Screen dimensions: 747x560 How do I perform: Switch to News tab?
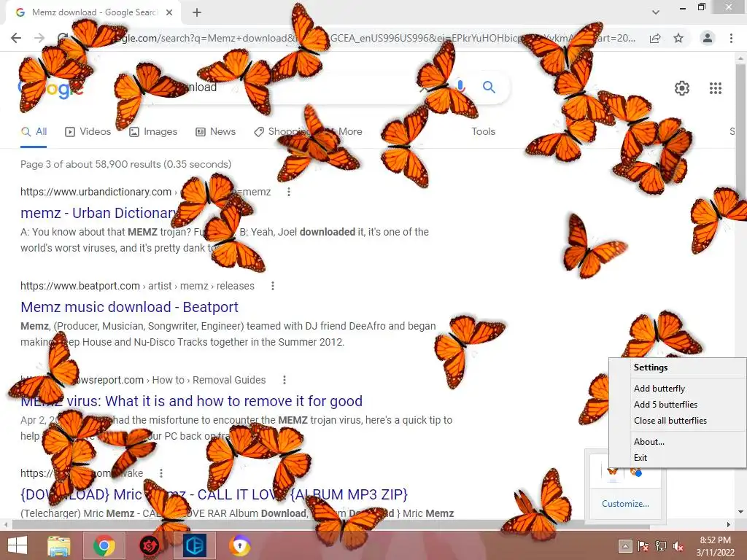(216, 132)
